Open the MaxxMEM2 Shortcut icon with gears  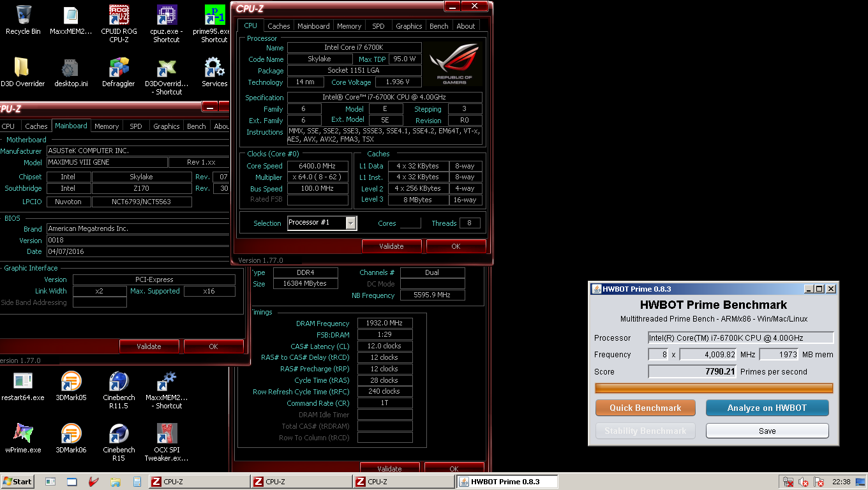coord(167,390)
